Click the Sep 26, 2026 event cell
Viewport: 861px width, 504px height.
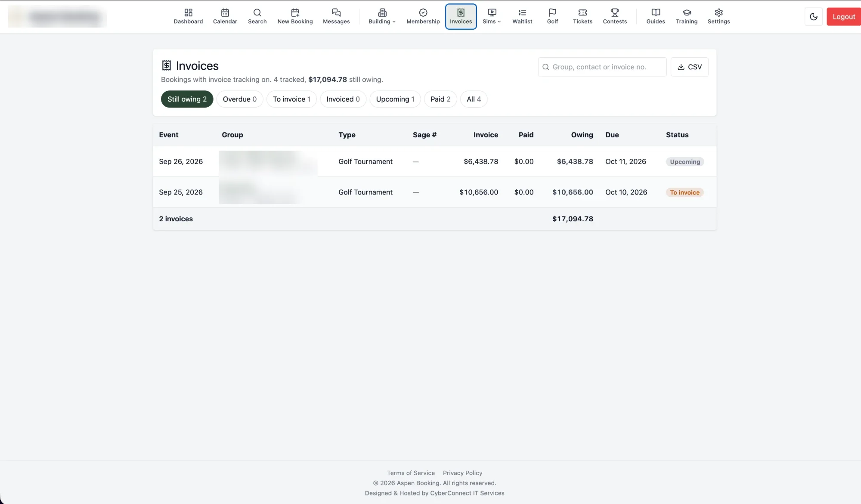[181, 161]
